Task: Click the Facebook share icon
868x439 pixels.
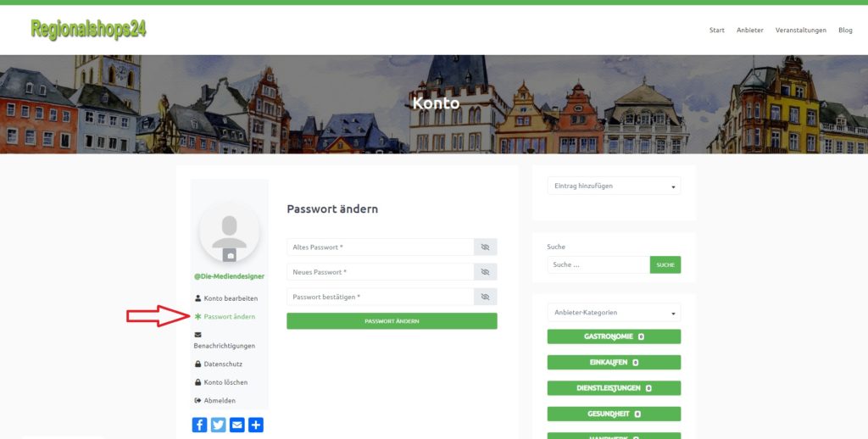Action: (x=199, y=425)
